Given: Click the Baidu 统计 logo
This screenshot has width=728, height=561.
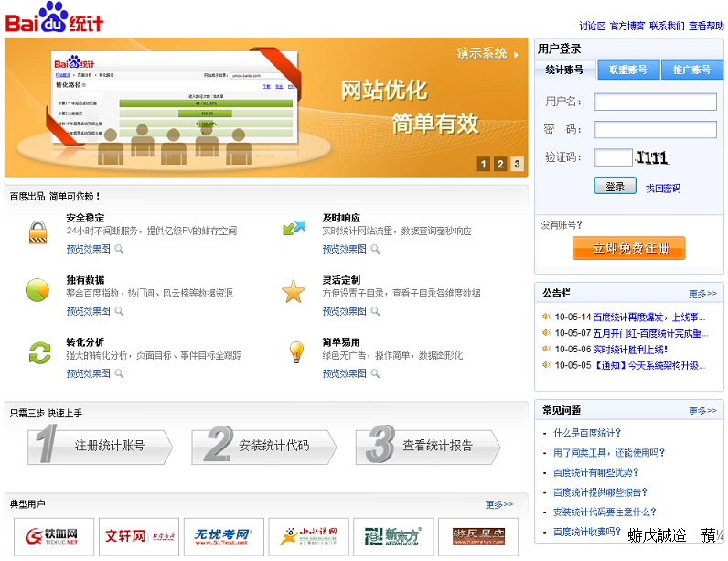Looking at the screenshot, I should [x=54, y=17].
